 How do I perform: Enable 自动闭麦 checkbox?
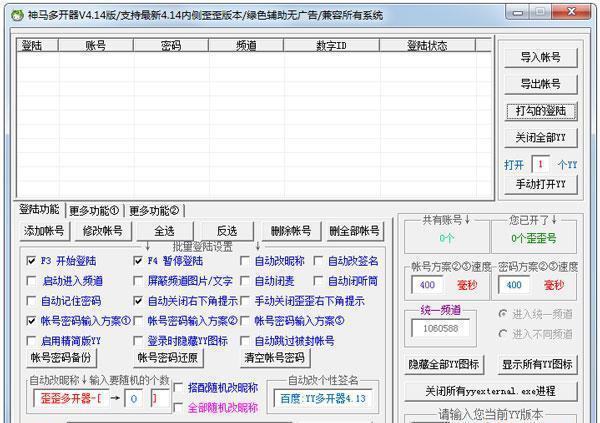click(245, 281)
